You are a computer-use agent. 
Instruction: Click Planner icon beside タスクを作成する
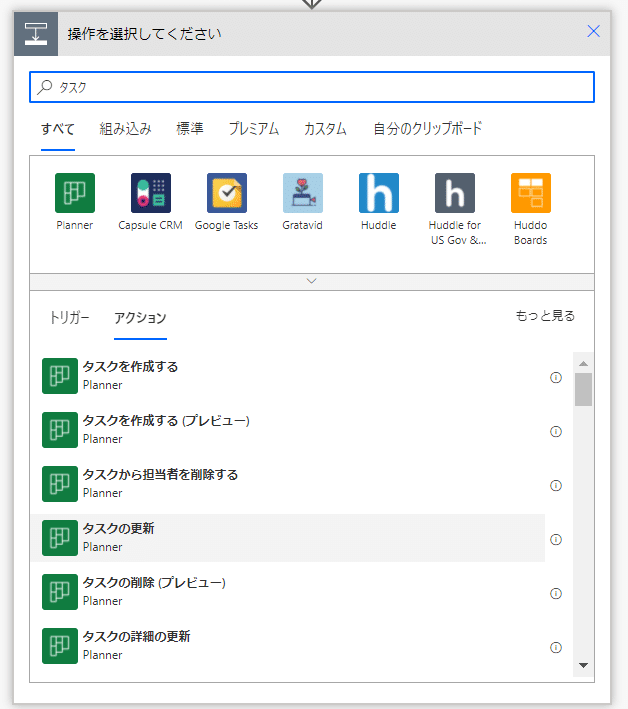point(60,376)
